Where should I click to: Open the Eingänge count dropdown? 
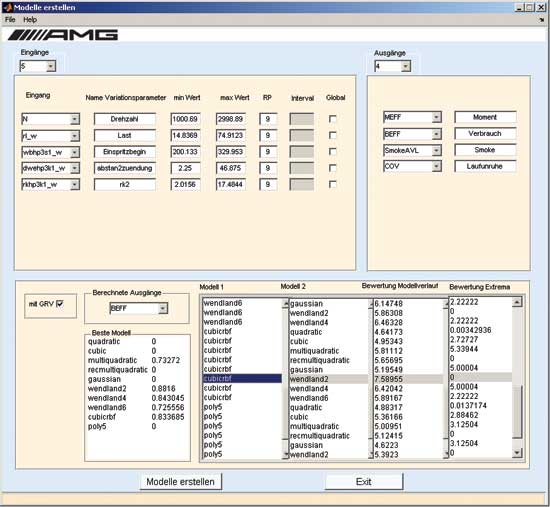(51, 66)
